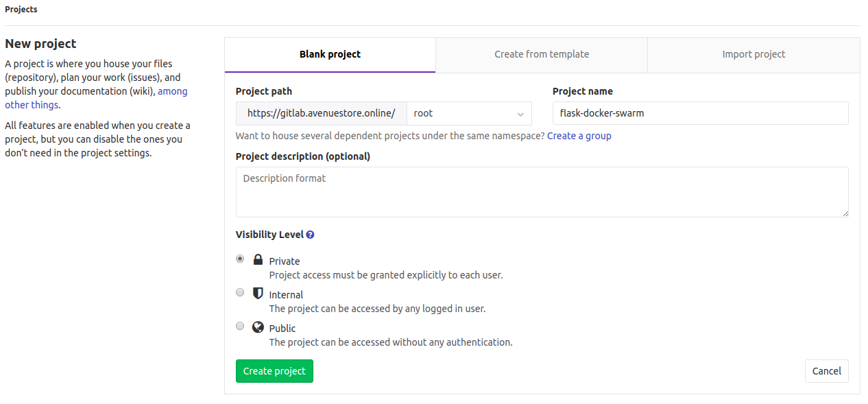
Task: Switch to the Import project tab
Action: point(754,54)
